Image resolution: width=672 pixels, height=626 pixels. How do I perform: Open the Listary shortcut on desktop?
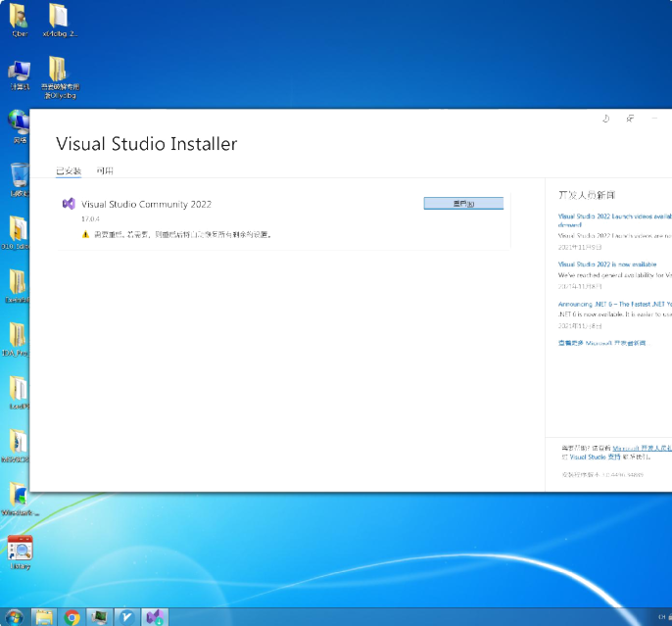tap(20, 553)
